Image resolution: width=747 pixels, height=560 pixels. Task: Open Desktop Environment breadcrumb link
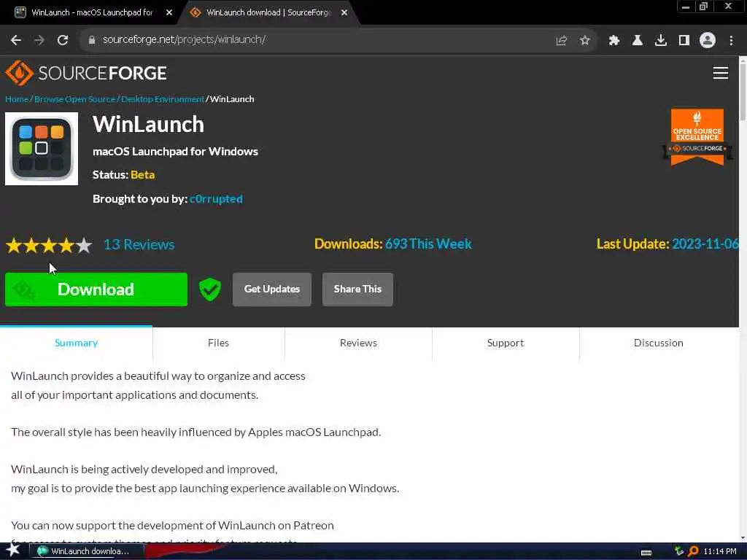[x=163, y=99]
